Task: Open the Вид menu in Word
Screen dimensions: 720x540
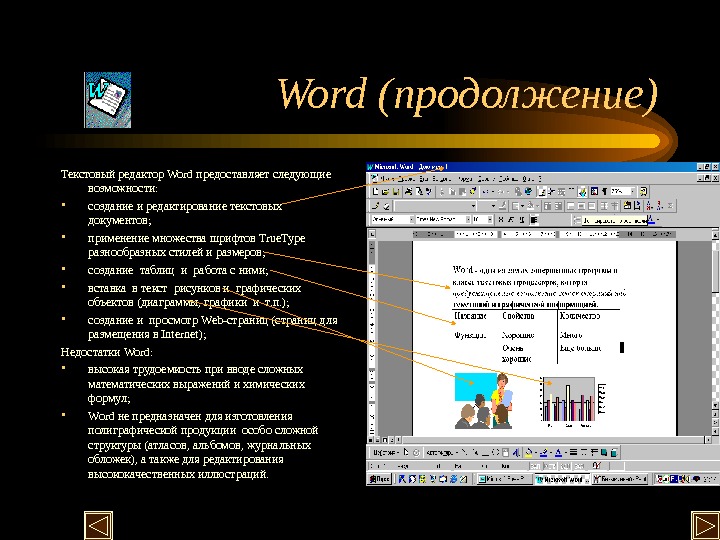Action: 425,179
